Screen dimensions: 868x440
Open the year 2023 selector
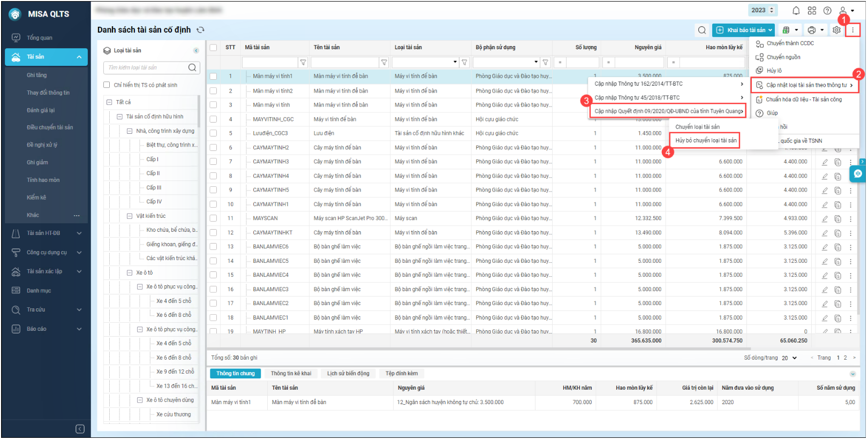(763, 10)
